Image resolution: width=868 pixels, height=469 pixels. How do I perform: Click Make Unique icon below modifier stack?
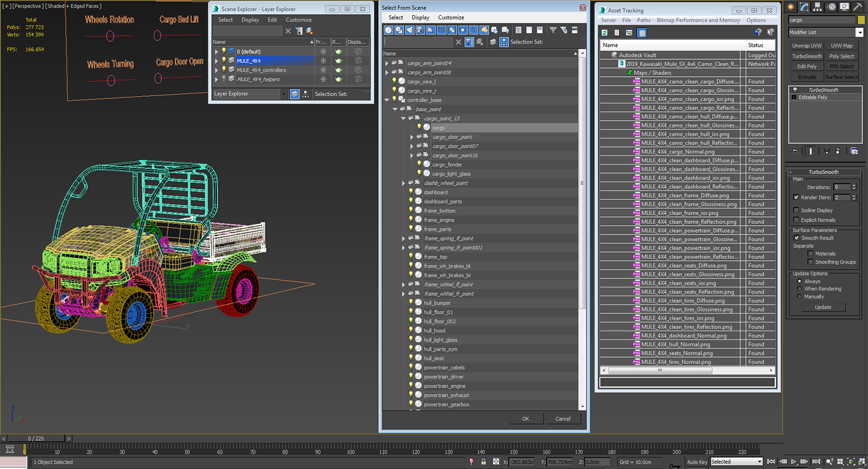827,151
